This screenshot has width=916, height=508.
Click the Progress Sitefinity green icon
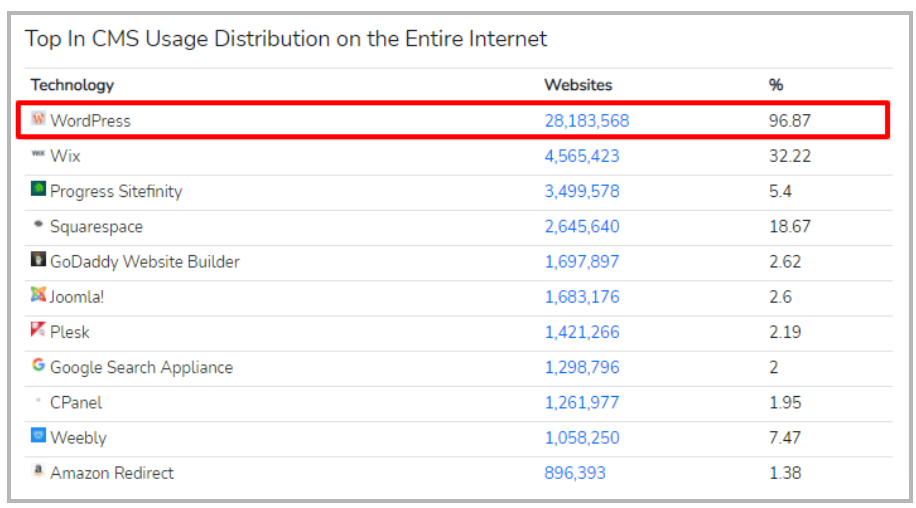point(38,189)
